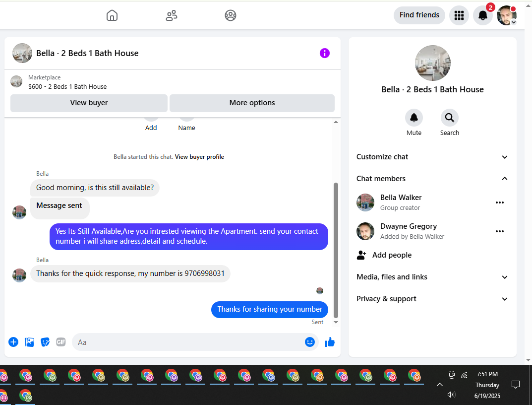Click the More options button
This screenshot has height=405, width=532.
tap(252, 103)
